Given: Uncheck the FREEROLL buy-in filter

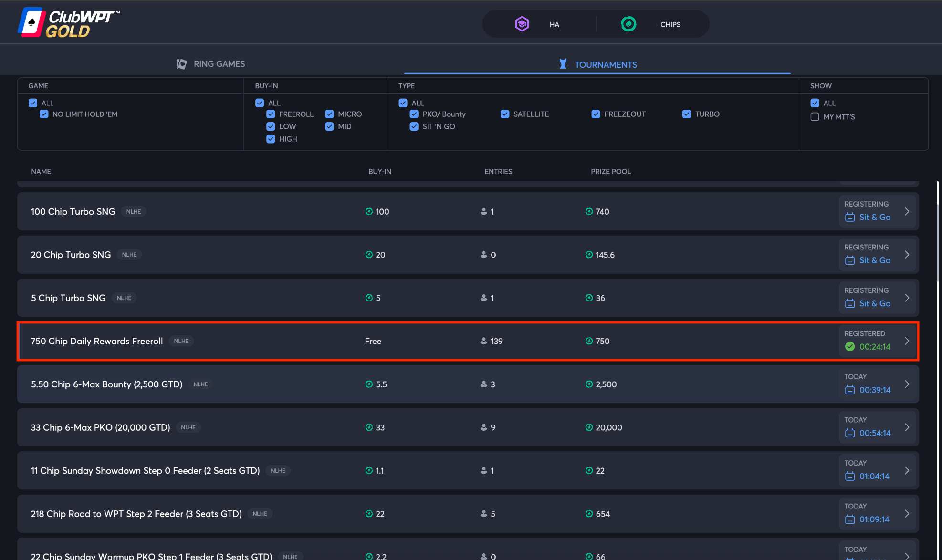Looking at the screenshot, I should [271, 114].
